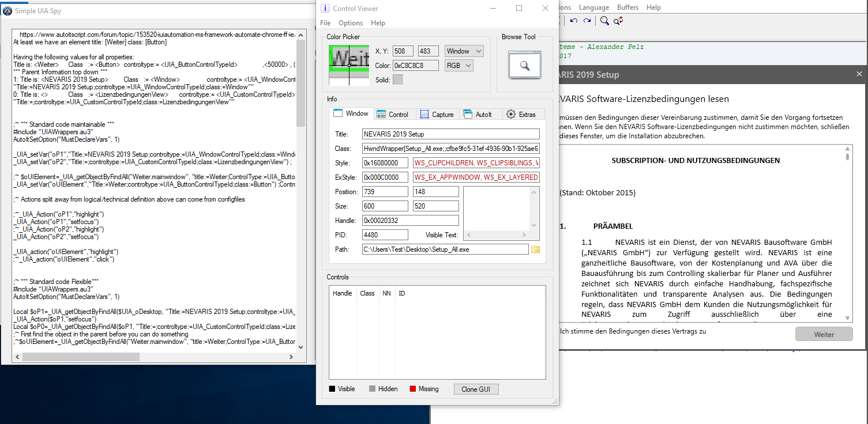
Task: Click the text (Stand: Oktober 2015)
Action: tap(598, 193)
